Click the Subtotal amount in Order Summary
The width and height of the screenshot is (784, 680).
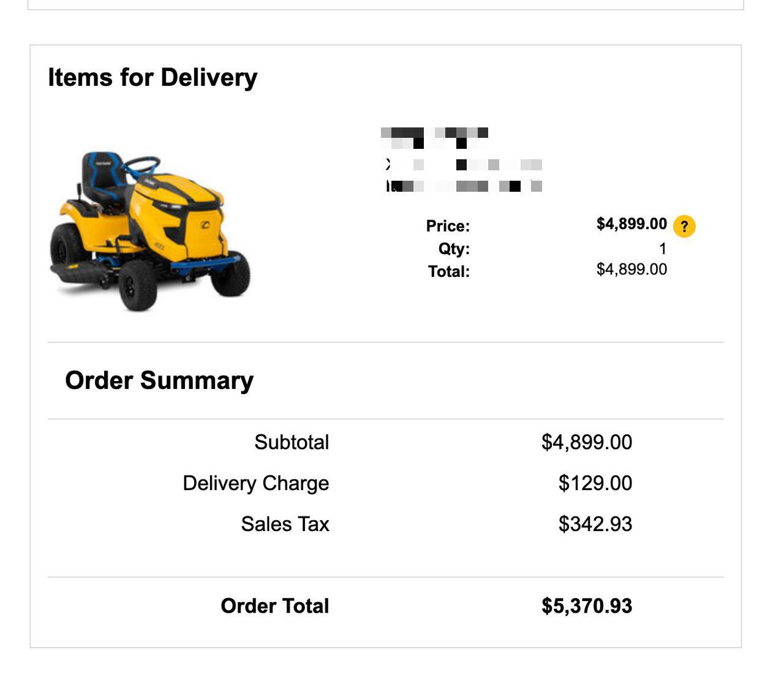[586, 442]
